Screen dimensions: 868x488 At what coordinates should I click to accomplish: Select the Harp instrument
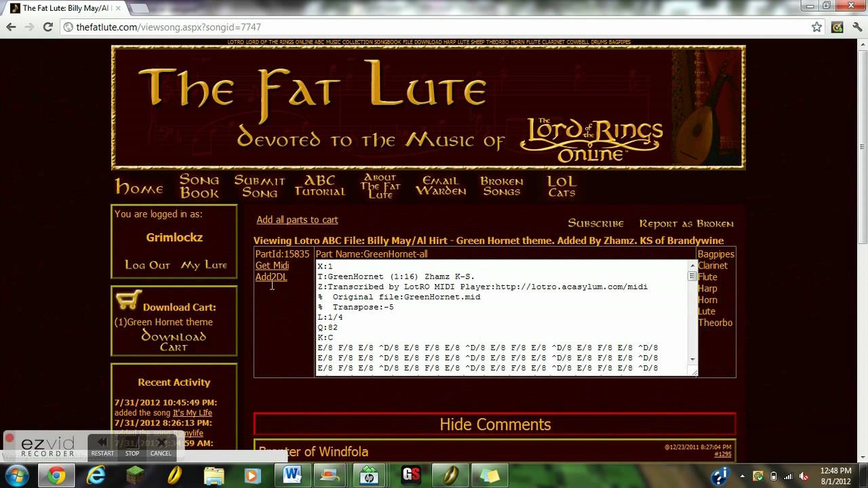(707, 289)
